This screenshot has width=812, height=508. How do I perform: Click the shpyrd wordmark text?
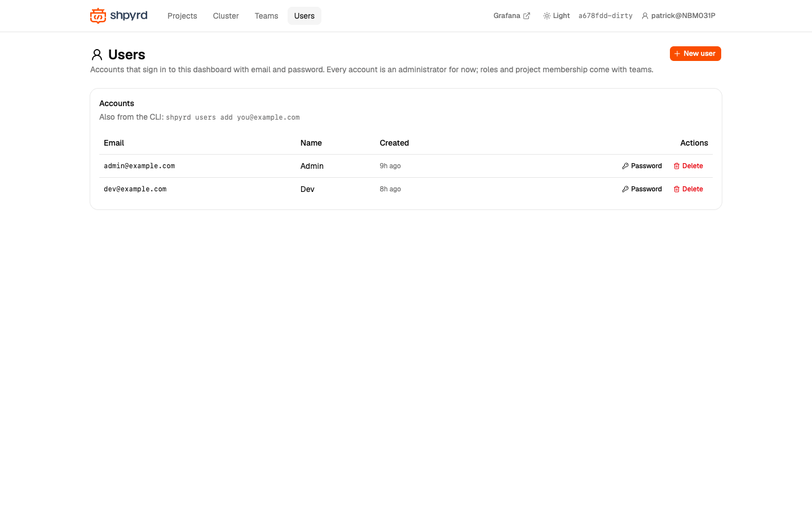pos(129,15)
